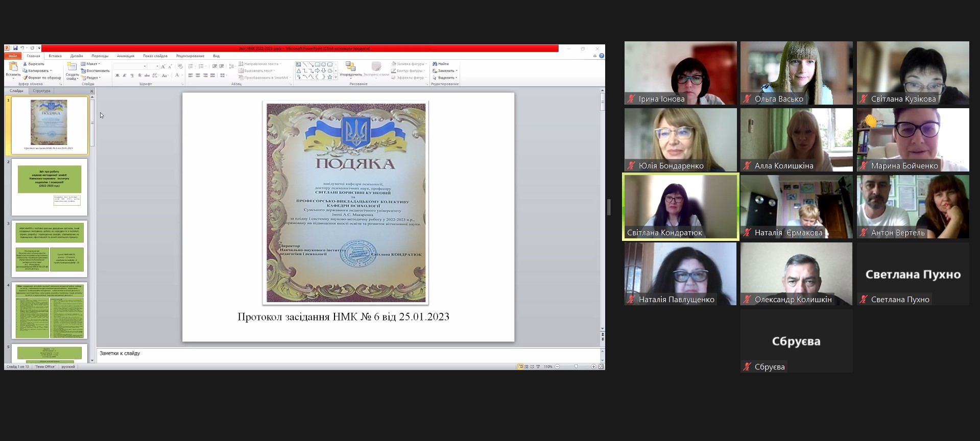
Task: Customize quick access toolbar dropdown
Action: click(x=39, y=48)
